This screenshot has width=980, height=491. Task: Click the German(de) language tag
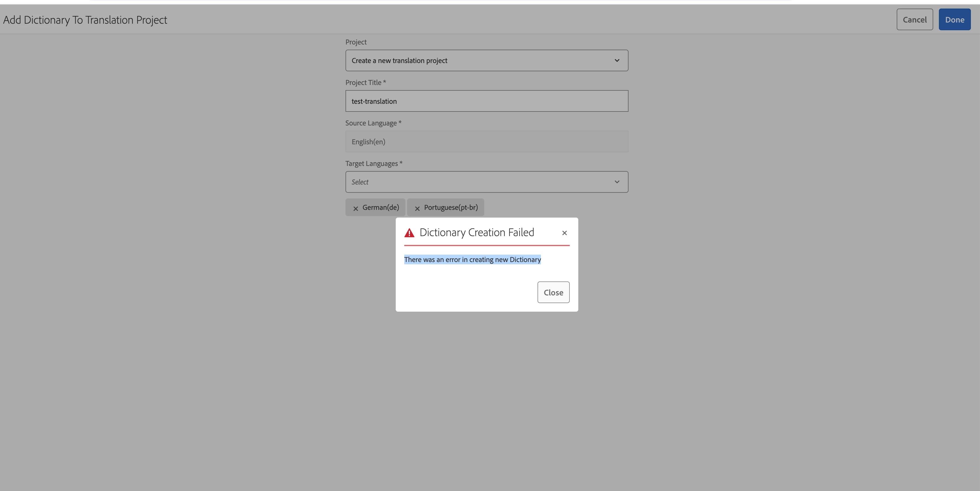coord(380,207)
